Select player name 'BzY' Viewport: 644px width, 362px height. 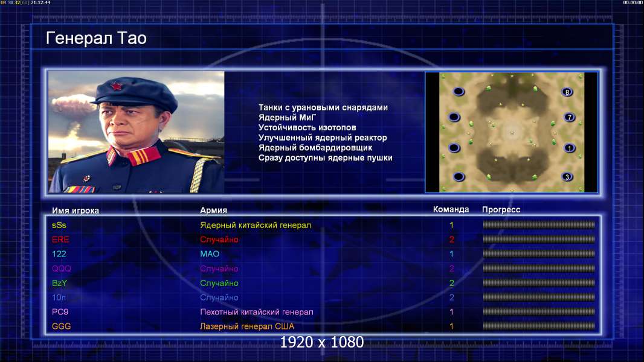coord(60,283)
